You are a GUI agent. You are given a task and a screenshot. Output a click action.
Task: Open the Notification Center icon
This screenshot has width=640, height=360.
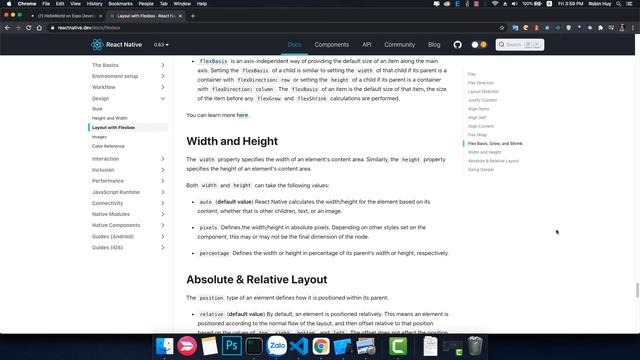tap(629, 4)
